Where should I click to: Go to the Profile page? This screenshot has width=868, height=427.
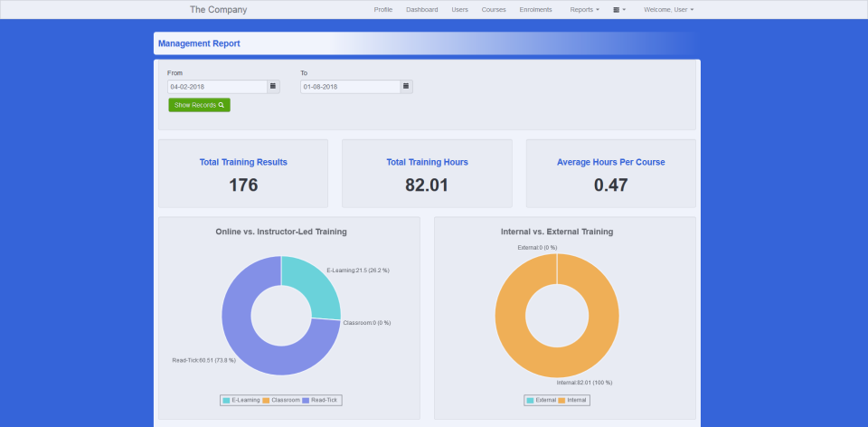[383, 10]
